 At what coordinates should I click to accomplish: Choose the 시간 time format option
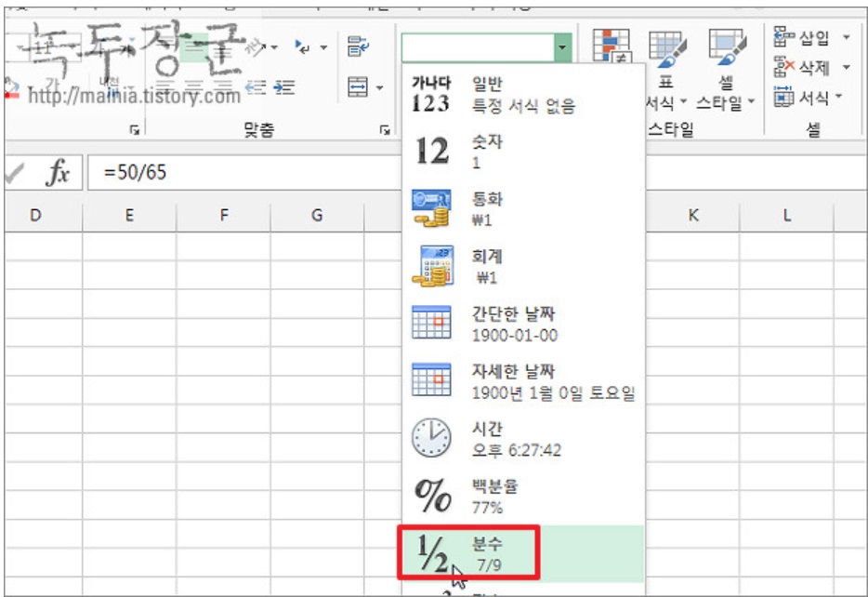pos(523,439)
